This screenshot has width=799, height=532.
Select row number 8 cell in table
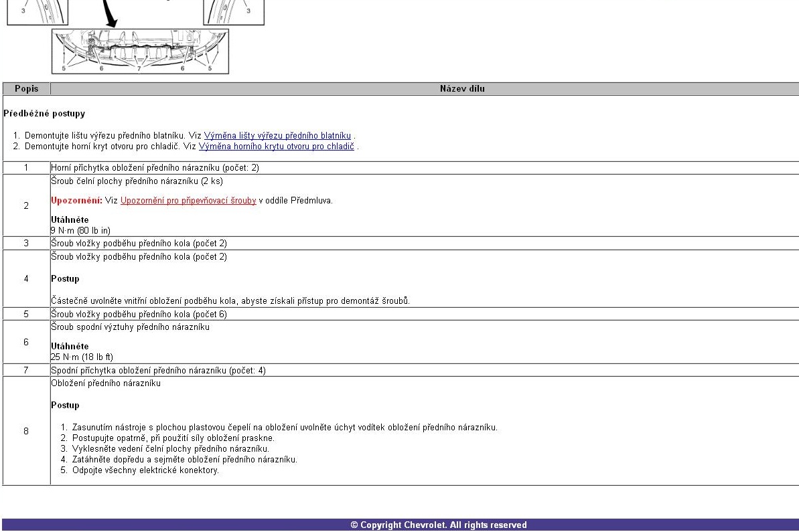click(26, 431)
